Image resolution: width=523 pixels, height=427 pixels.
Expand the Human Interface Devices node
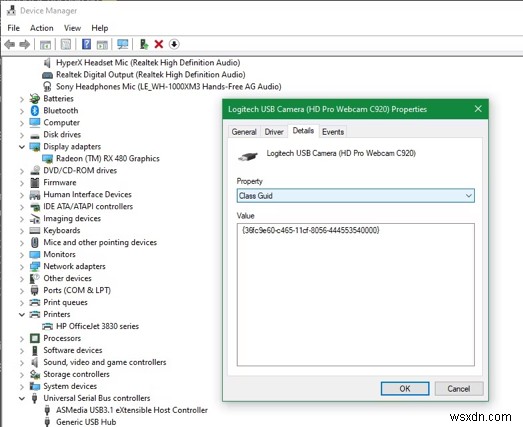coord(22,195)
